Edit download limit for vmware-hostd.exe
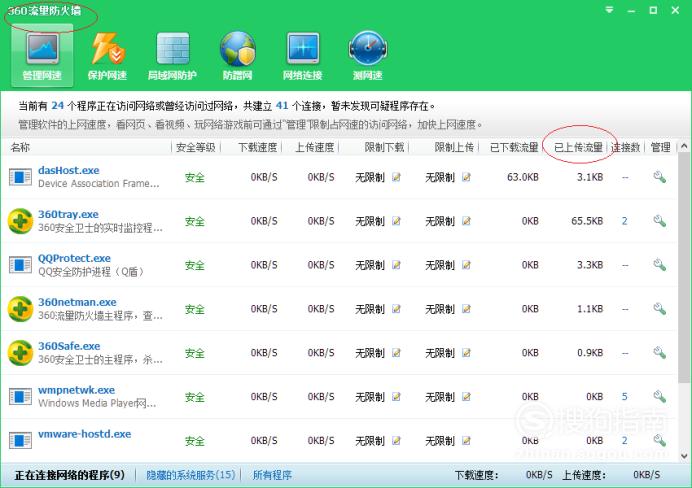Image resolution: width=692 pixels, height=488 pixels. pos(396,440)
